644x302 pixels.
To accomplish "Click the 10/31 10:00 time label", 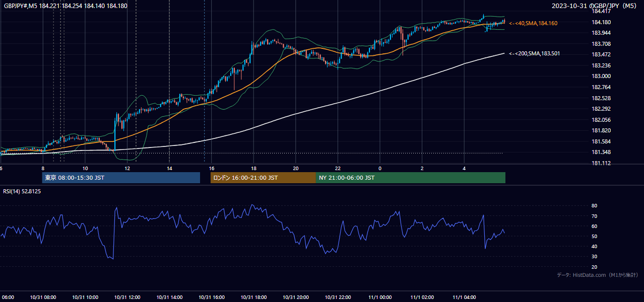I will (85, 297).
